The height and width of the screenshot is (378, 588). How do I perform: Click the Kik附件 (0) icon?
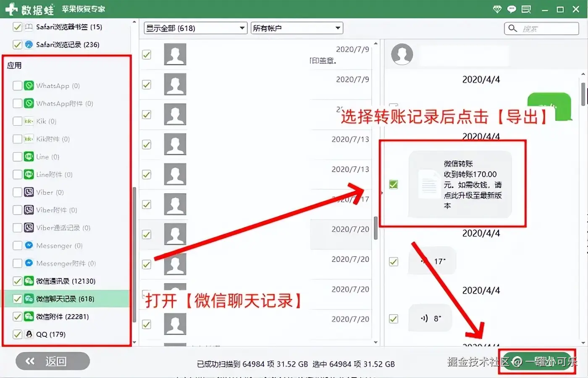click(29, 139)
